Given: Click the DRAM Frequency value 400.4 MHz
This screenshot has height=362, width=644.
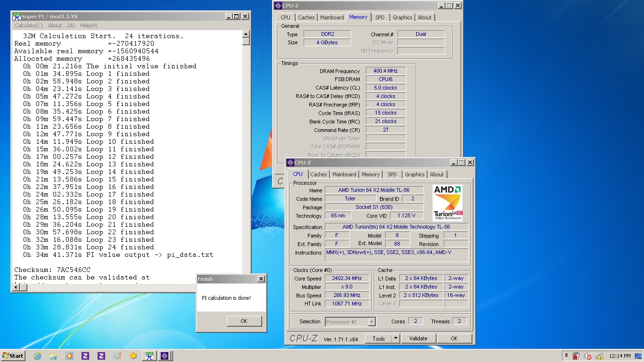Looking at the screenshot, I should (x=386, y=71).
